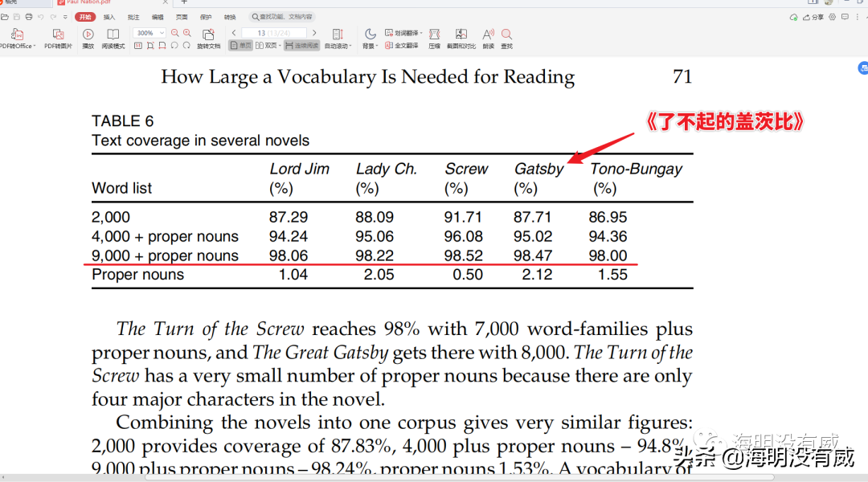Image resolution: width=868 pixels, height=482 pixels.
Task: Expand the zoom level 300% dropdown
Action: coord(162,33)
